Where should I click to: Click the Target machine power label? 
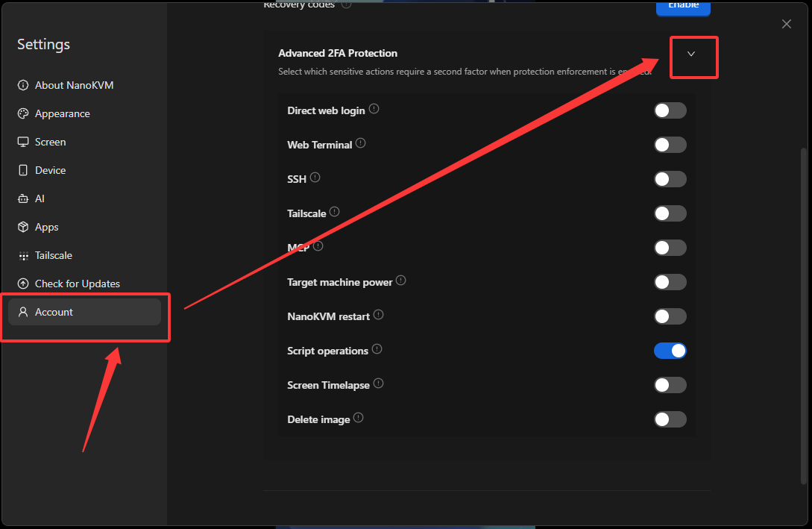pyautogui.click(x=340, y=282)
